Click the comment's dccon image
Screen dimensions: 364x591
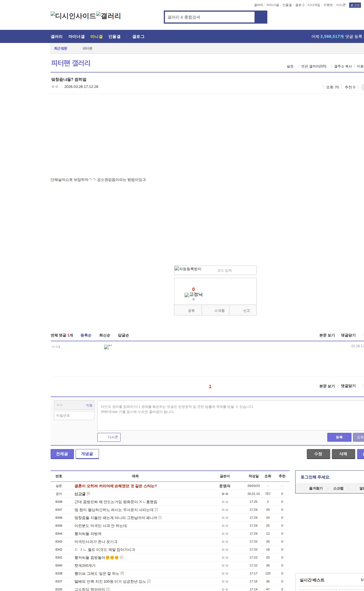108,347
